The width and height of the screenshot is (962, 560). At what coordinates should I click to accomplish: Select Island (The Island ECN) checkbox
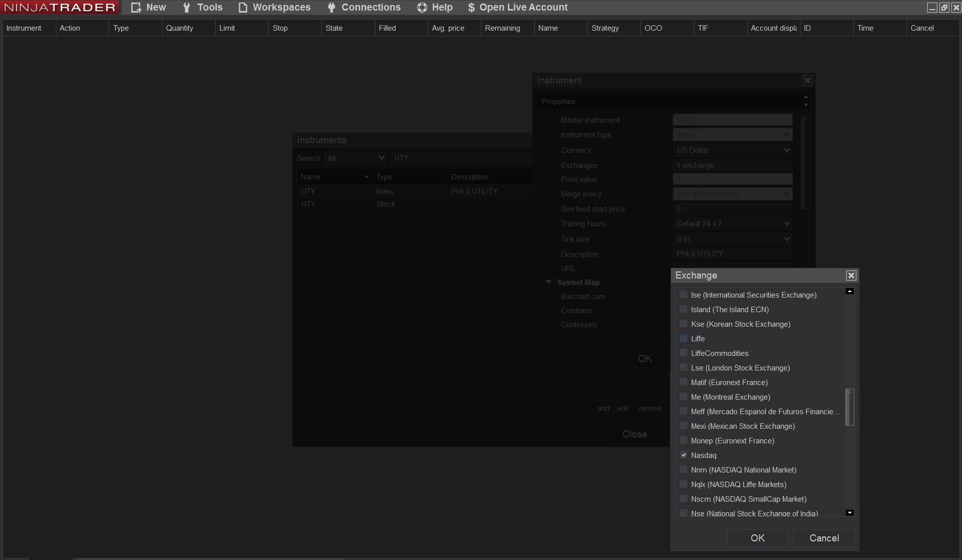(683, 309)
